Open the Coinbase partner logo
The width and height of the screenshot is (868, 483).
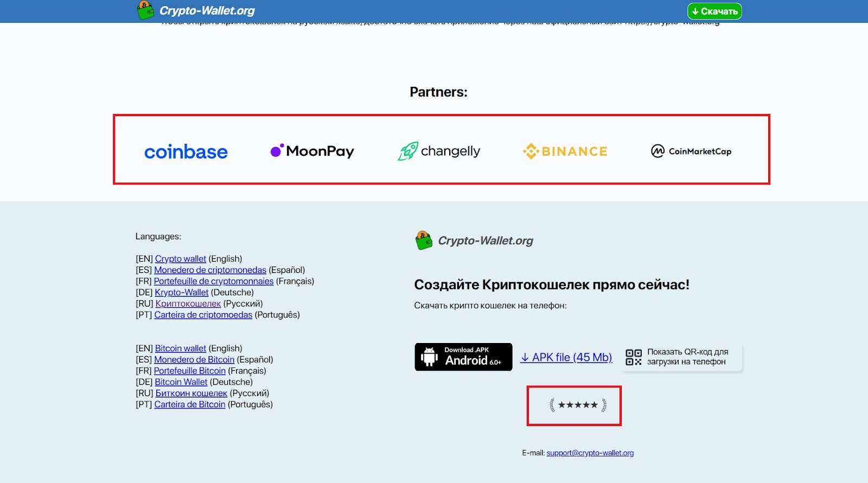coord(186,151)
